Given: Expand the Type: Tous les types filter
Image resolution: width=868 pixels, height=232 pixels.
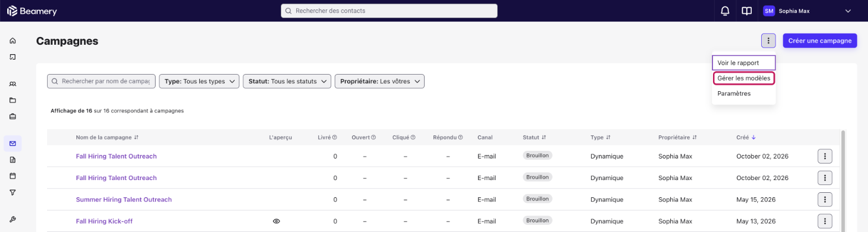Looking at the screenshot, I should click(199, 81).
